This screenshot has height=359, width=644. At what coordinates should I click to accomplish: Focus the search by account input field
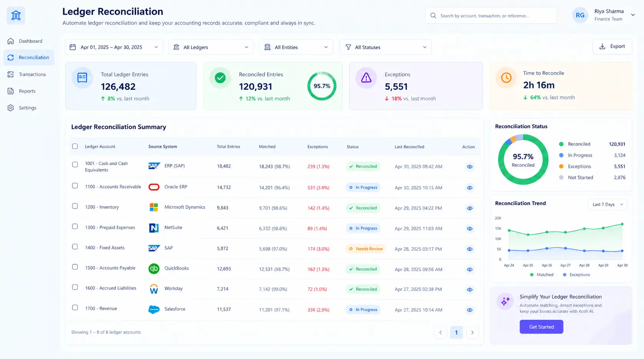[491, 16]
